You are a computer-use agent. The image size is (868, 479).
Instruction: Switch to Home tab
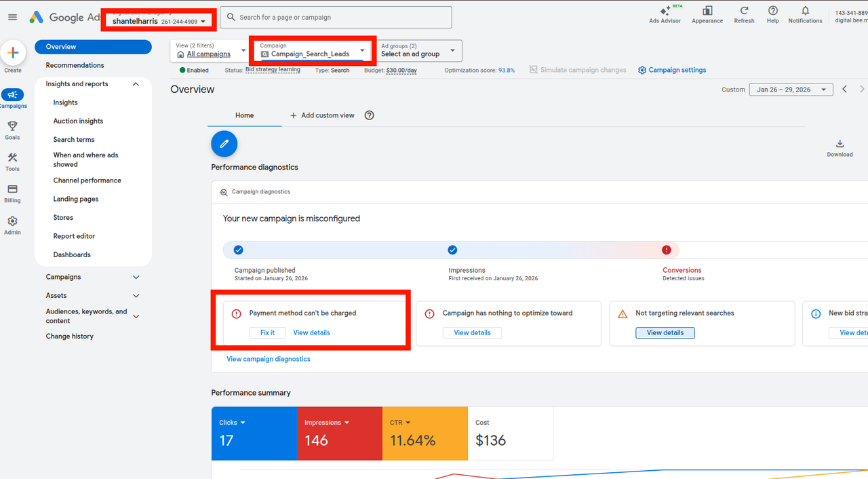244,115
